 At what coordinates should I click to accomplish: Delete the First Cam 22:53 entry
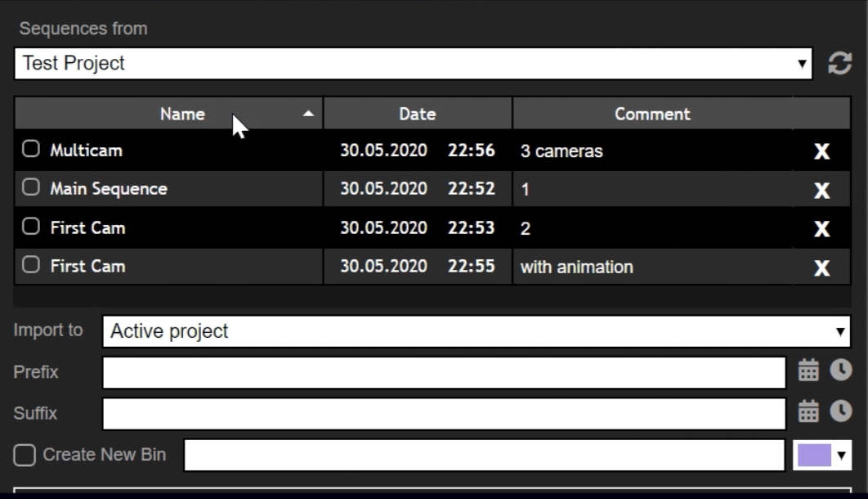(x=821, y=229)
